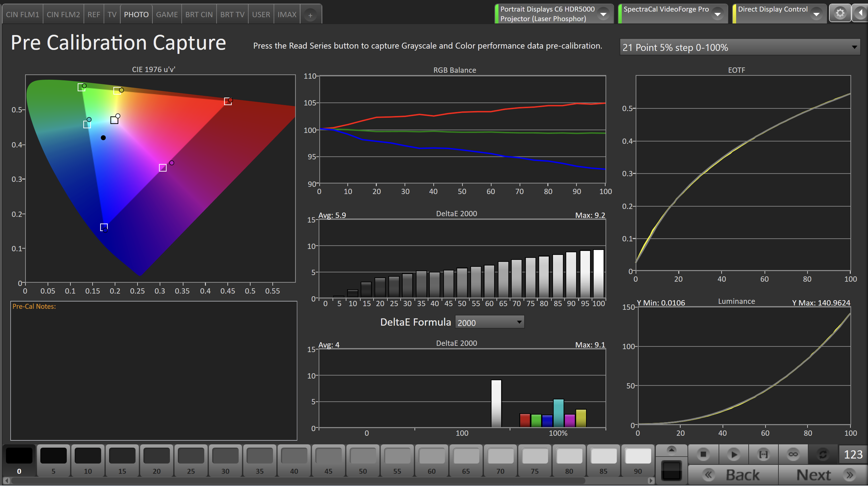Image resolution: width=868 pixels, height=486 pixels.
Task: Open the SpectraCal VideoForge Pro source dropdown
Action: [717, 14]
